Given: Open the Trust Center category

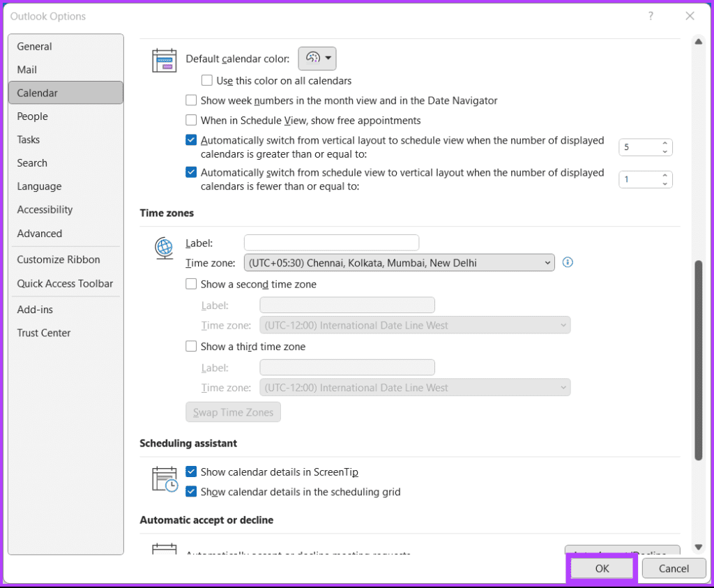Looking at the screenshot, I should point(66,333).
